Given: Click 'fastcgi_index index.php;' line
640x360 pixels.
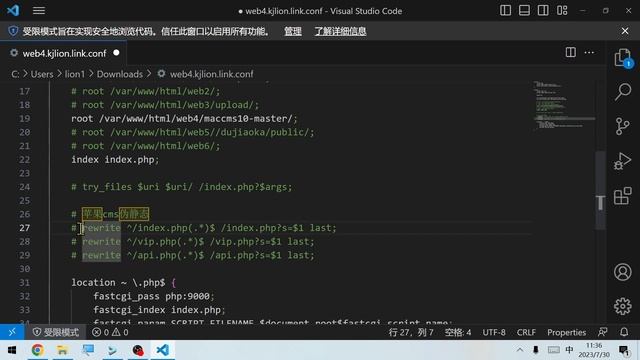Looking at the screenshot, I should pyautogui.click(x=159, y=310).
